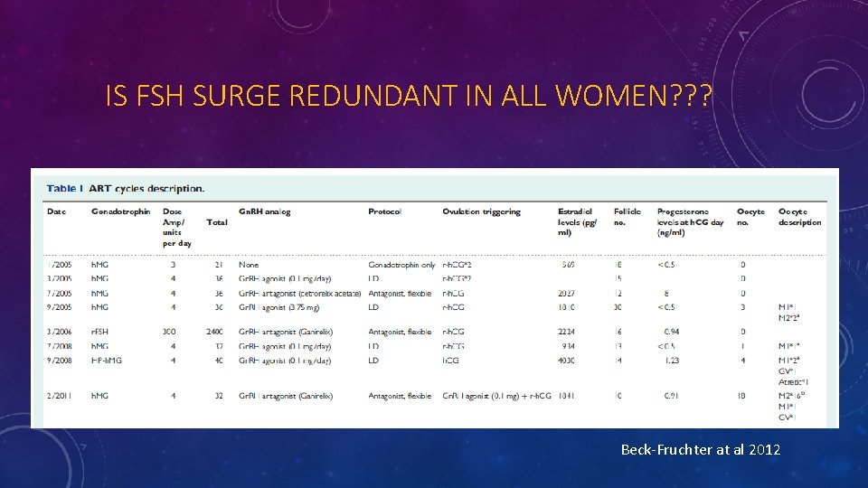Select the 'GnRH agonist (3.75 mg)' cell
This screenshot has width=868, height=488.
pyautogui.click(x=279, y=307)
